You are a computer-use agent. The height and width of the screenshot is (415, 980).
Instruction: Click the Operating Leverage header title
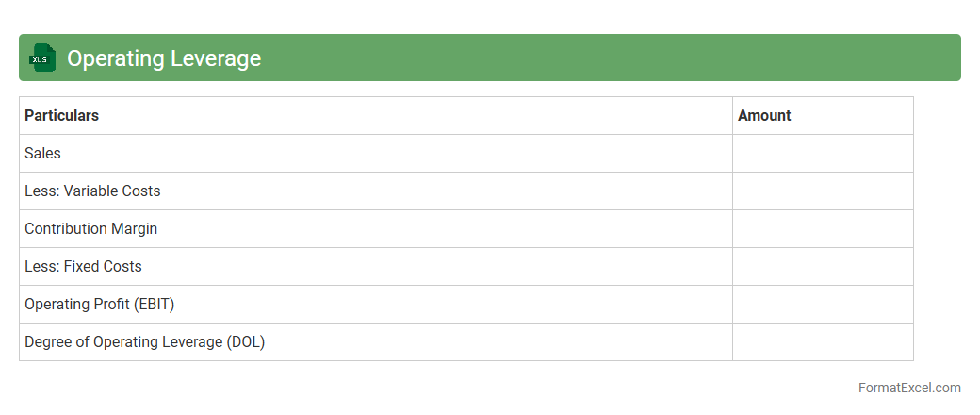[164, 58]
